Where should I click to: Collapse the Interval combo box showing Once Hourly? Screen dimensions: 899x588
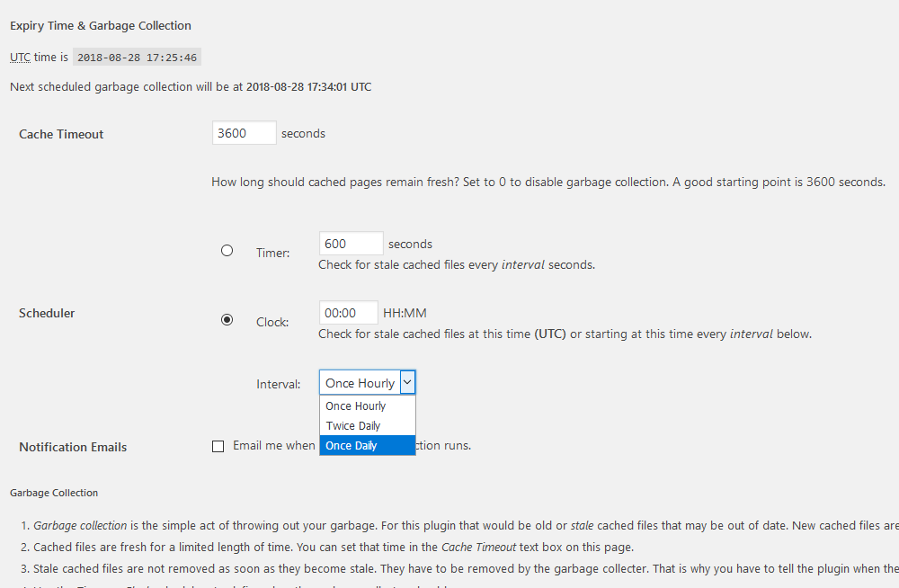point(360,383)
